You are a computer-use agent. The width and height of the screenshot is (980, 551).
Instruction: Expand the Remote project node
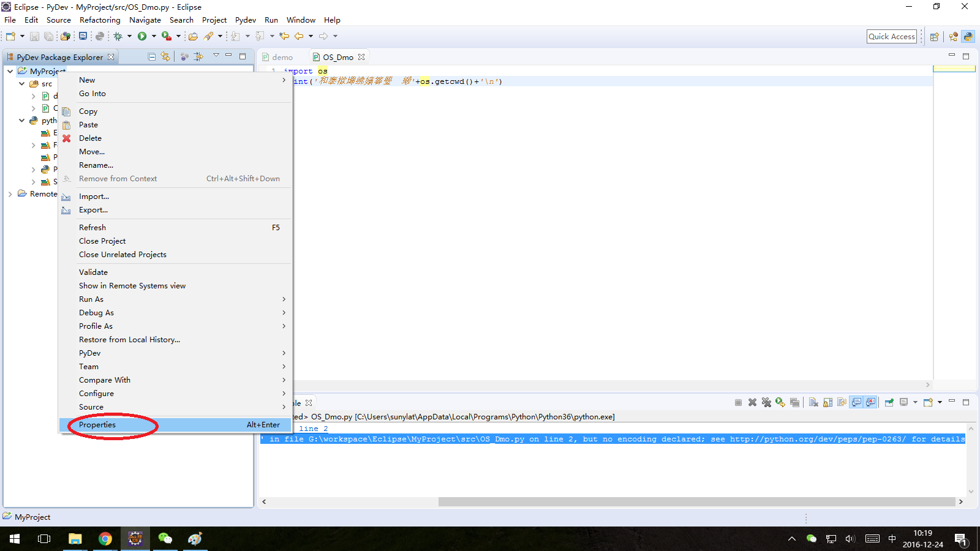tap(10, 194)
